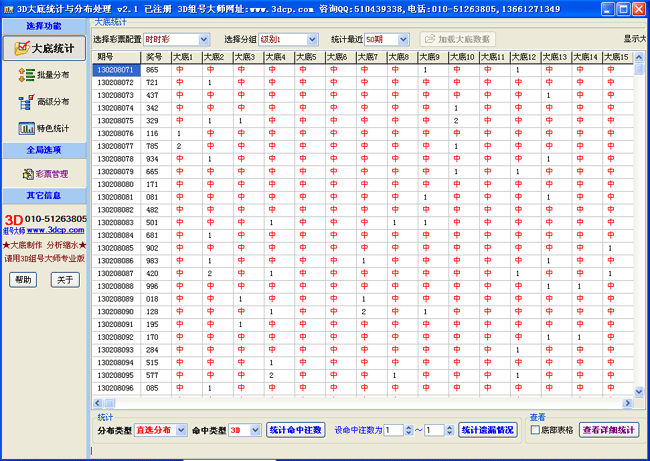Open the 特色统计 chart icon
This screenshot has height=461, width=650.
(43, 128)
